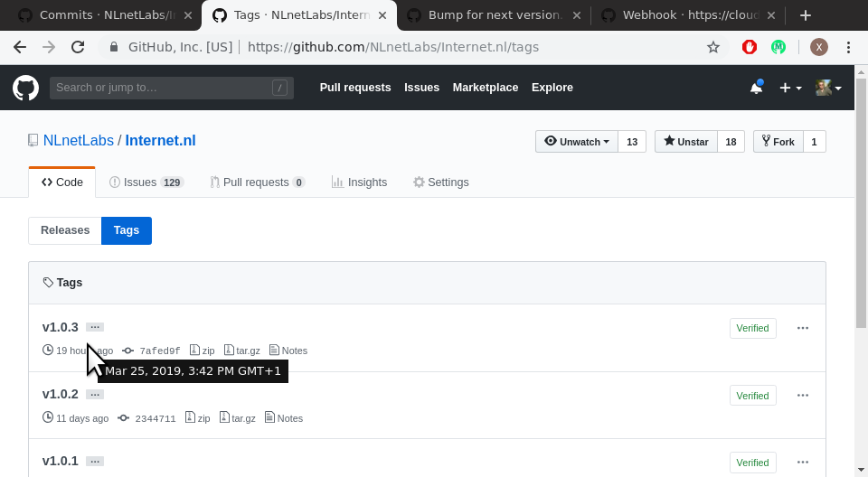868x477 pixels.
Task: Unstar the repository
Action: pyautogui.click(x=686, y=142)
